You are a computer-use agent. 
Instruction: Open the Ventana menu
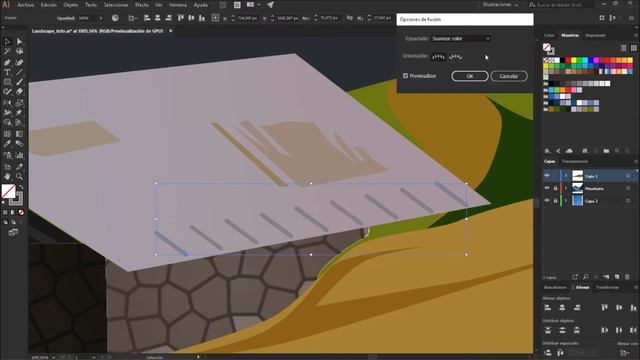pyautogui.click(x=178, y=5)
